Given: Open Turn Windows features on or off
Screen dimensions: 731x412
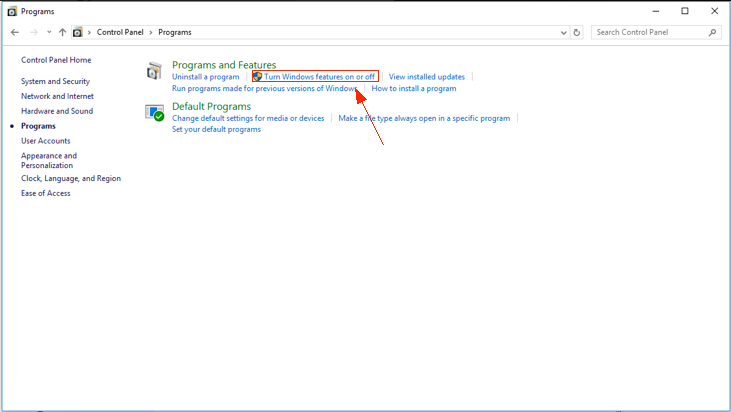Looking at the screenshot, I should tap(319, 76).
